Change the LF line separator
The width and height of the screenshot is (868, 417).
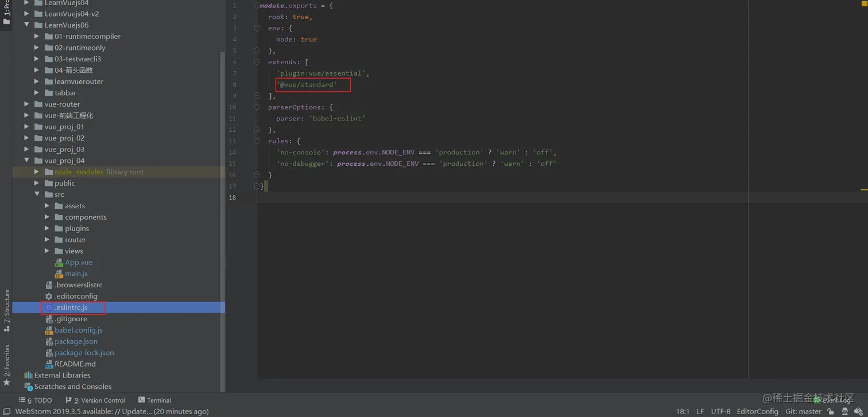click(700, 411)
